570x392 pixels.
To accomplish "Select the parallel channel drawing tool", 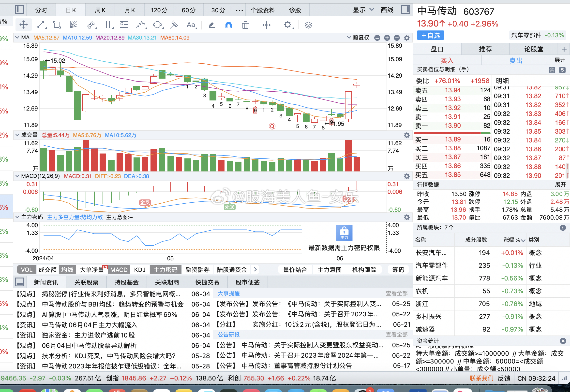I will (x=91, y=25).
